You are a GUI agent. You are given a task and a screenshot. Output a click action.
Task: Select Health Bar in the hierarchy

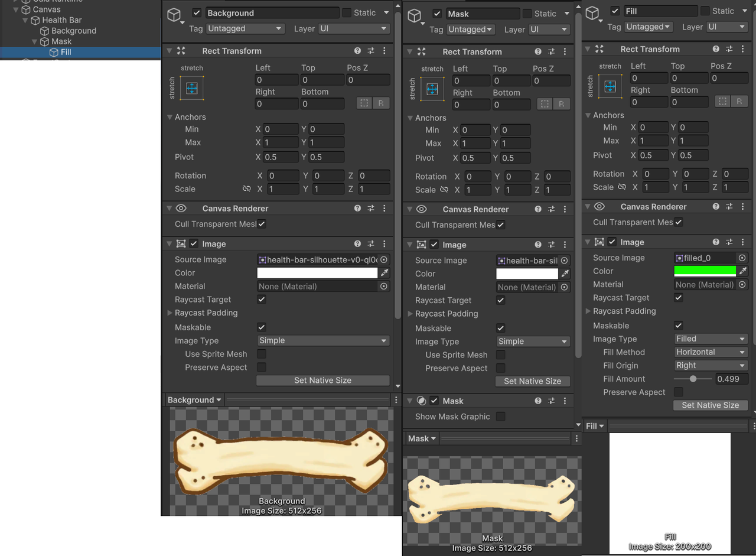tap(62, 20)
